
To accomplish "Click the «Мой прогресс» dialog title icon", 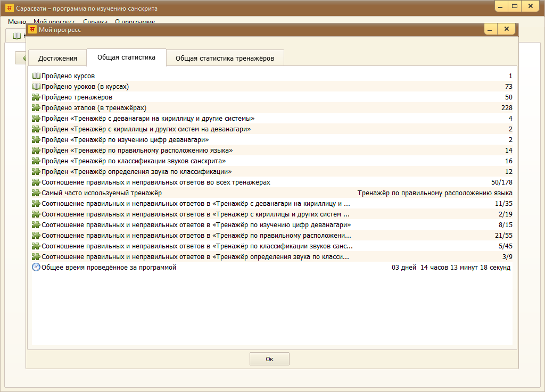I will tap(32, 30).
